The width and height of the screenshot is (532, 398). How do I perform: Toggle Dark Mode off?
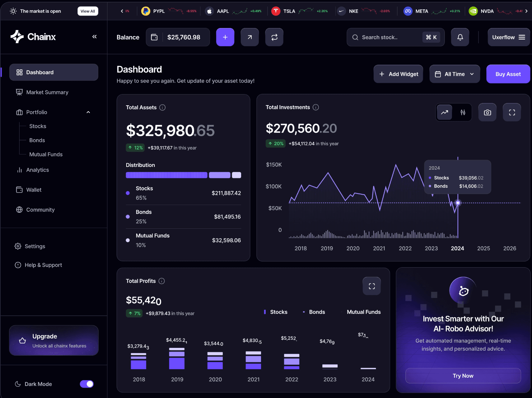(87, 384)
